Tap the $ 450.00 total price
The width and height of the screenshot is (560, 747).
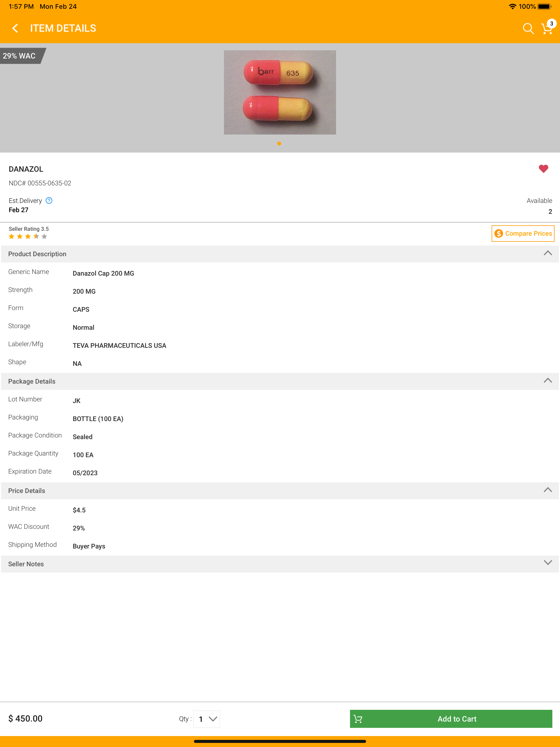point(26,718)
